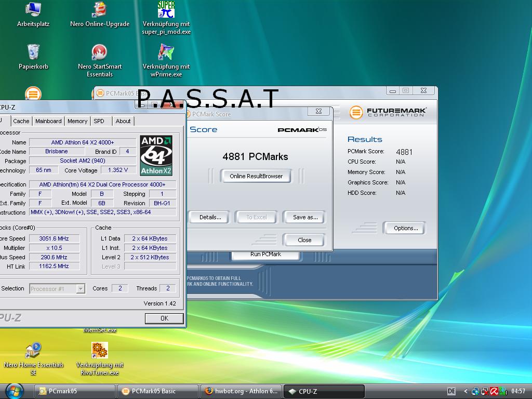Click the Bus Speed value 290.6 MHz
Viewport: 532px width, 399px height.
tap(54, 257)
